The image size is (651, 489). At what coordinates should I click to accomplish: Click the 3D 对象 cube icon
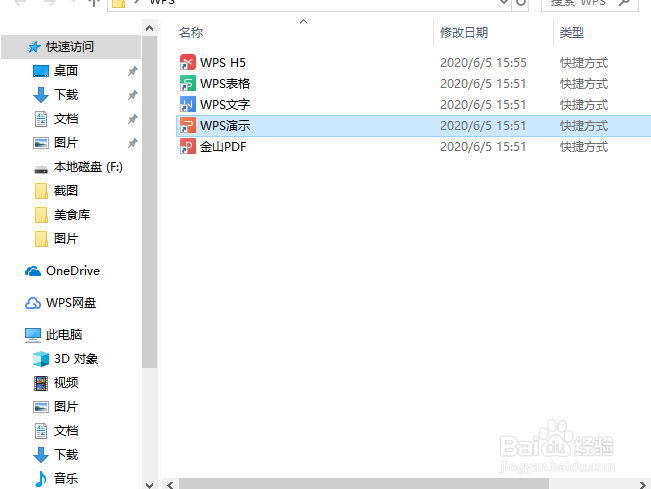click(41, 359)
